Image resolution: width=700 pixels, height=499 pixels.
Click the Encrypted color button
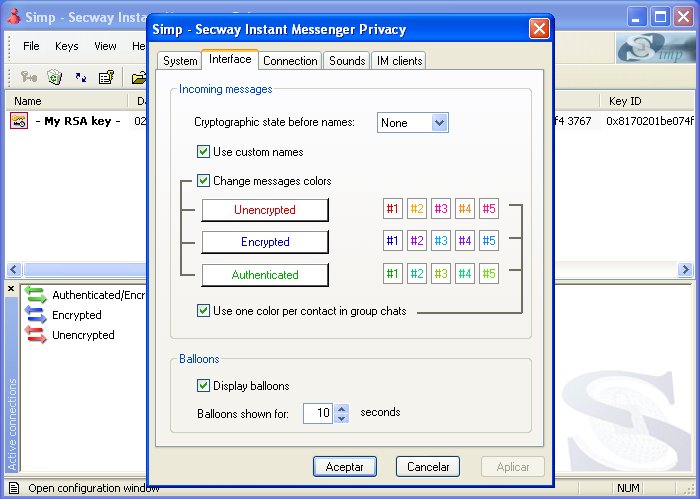click(x=265, y=242)
